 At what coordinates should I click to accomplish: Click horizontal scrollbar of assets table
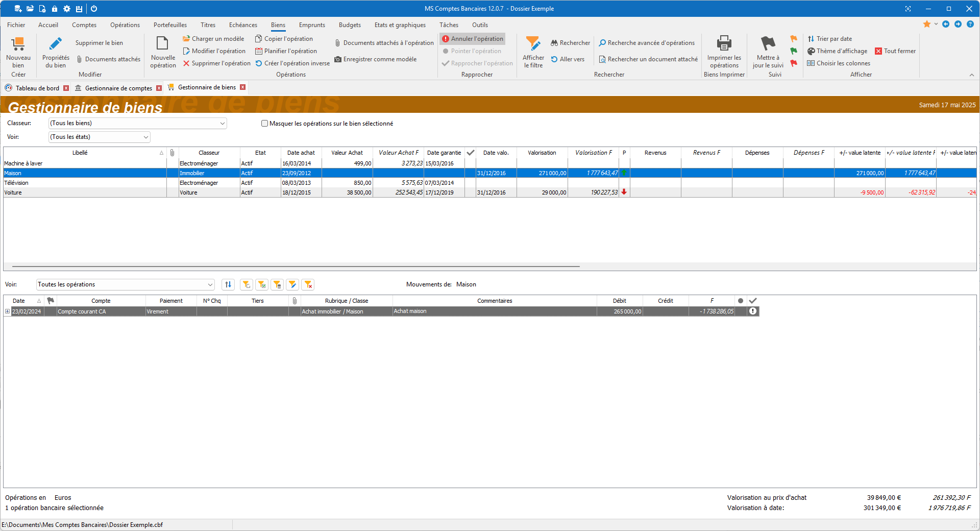pyautogui.click(x=296, y=267)
